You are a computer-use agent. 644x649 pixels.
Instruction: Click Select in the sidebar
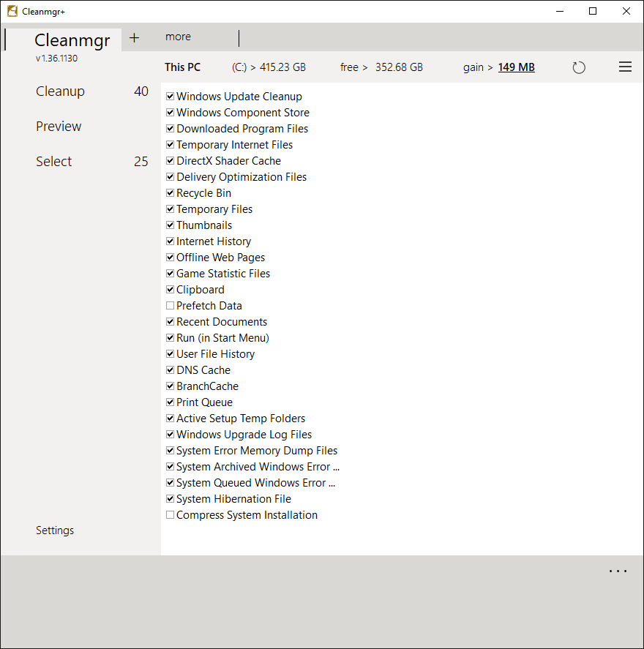(54, 162)
